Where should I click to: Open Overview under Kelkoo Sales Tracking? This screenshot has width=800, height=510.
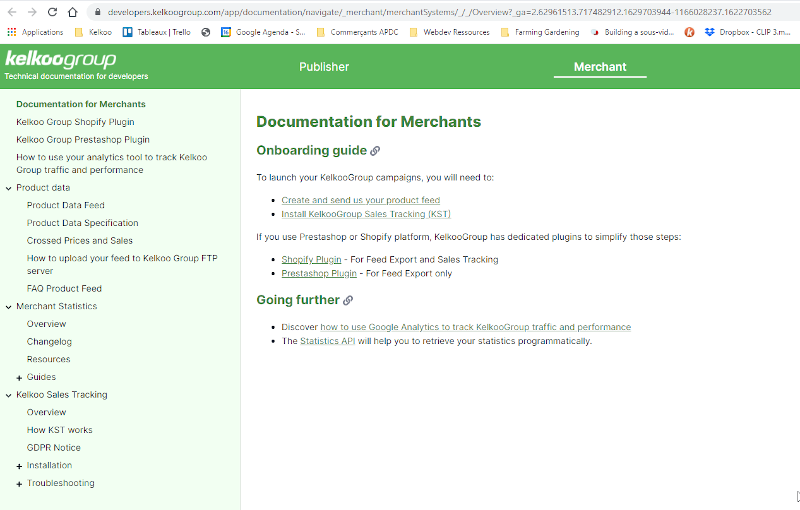click(46, 412)
